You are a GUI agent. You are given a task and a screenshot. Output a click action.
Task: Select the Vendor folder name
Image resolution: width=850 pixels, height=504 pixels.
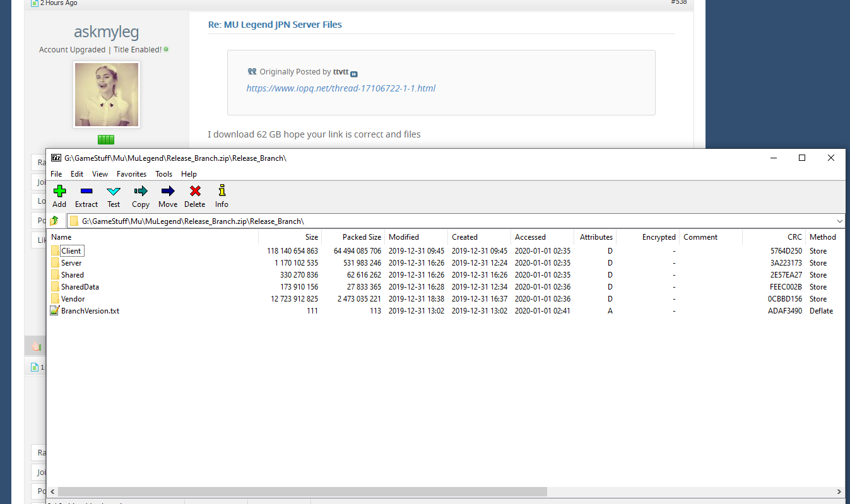(73, 299)
